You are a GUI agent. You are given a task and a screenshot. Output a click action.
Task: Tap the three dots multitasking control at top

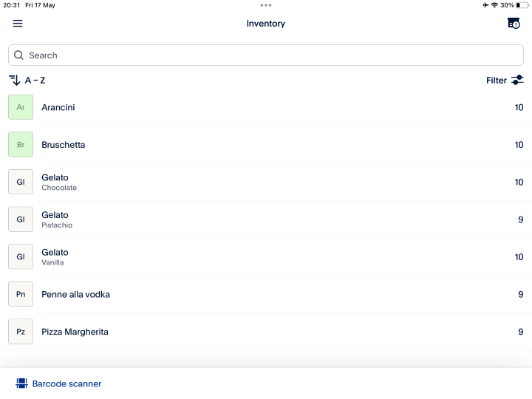(x=266, y=5)
